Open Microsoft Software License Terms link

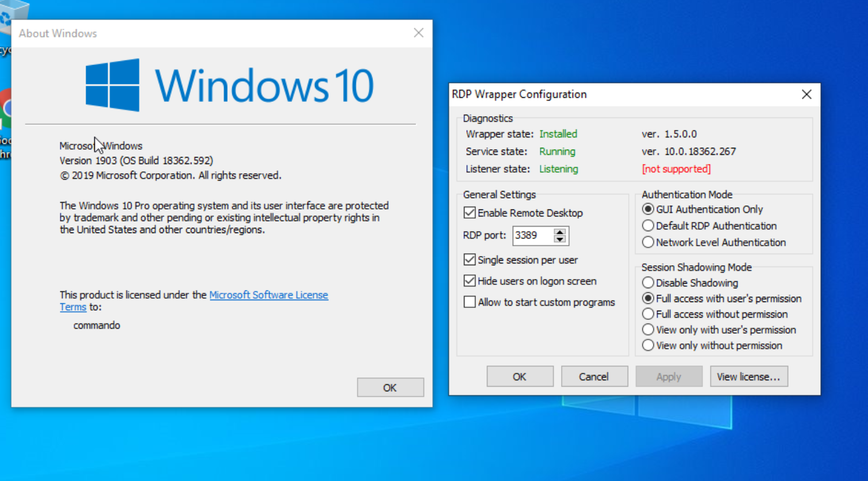[268, 295]
